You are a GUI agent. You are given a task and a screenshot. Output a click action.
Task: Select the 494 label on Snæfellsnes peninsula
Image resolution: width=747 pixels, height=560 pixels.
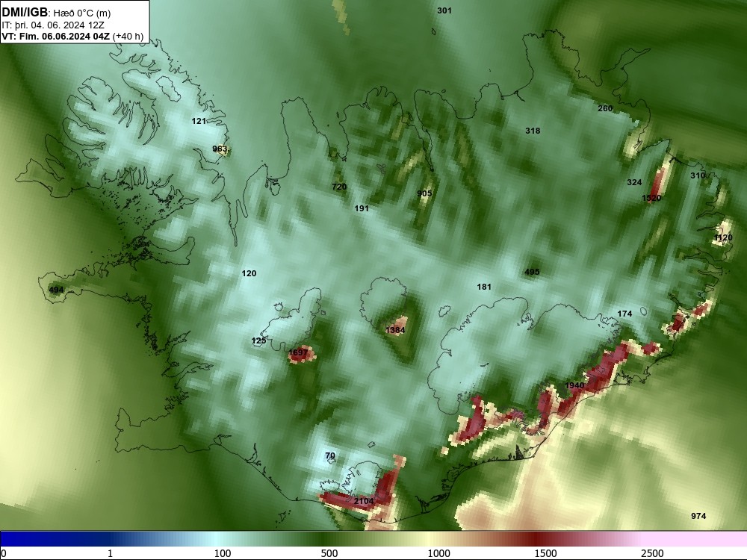coord(56,290)
